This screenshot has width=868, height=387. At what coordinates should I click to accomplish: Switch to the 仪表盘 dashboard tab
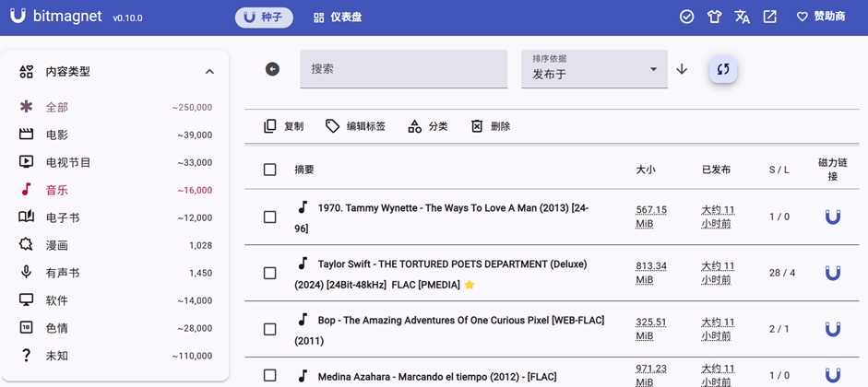(x=338, y=18)
